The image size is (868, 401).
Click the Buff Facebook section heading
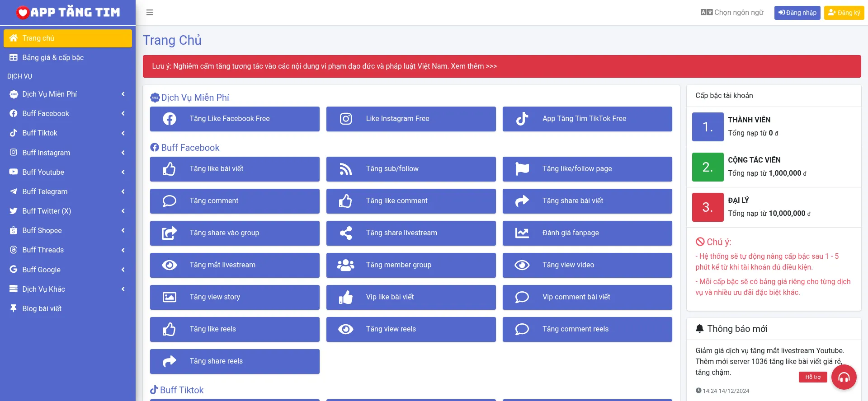[x=185, y=148]
